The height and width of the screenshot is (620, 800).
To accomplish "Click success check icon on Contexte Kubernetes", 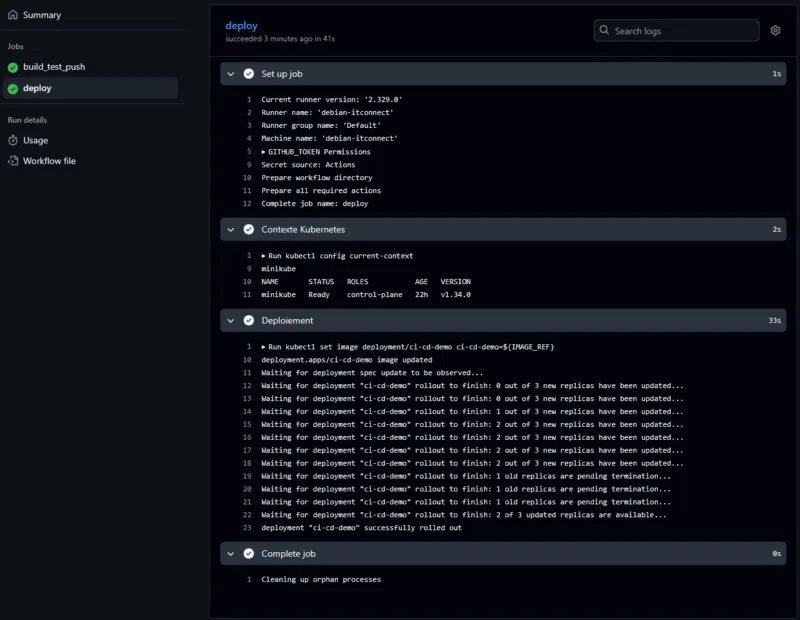I will pos(248,229).
